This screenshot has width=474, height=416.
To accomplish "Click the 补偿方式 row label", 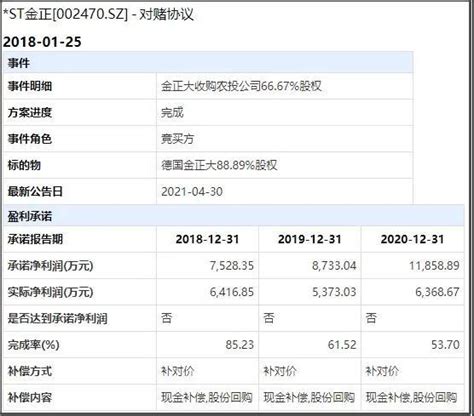I will coord(30,371).
